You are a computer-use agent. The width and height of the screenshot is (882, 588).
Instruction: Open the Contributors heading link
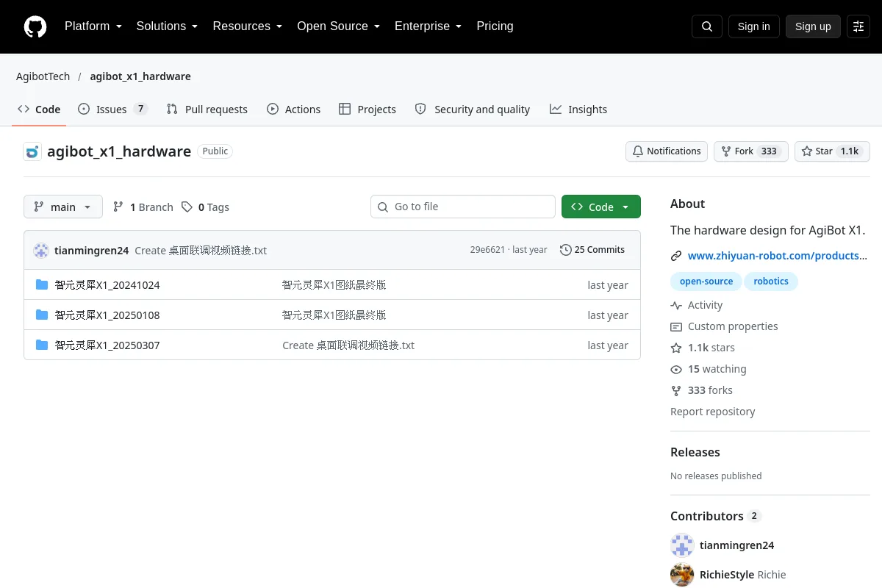pyautogui.click(x=715, y=516)
